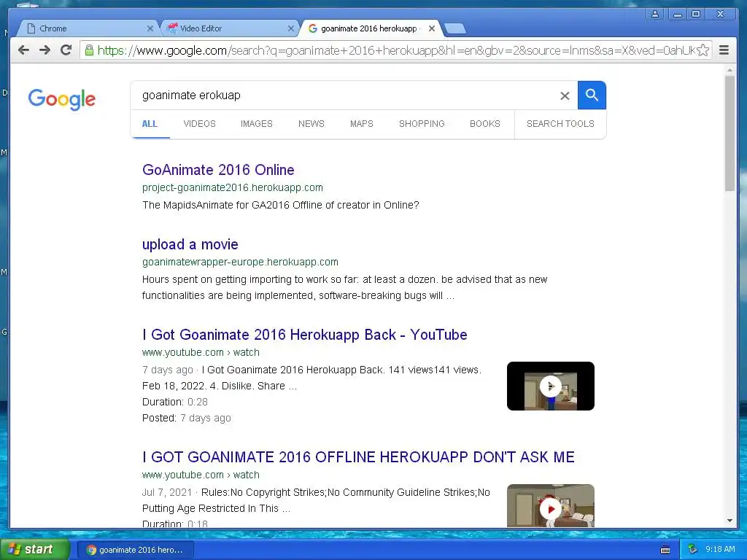Select the goanimate 2016 herokuapp tab
Viewport: 747px width, 560px height.
(369, 28)
